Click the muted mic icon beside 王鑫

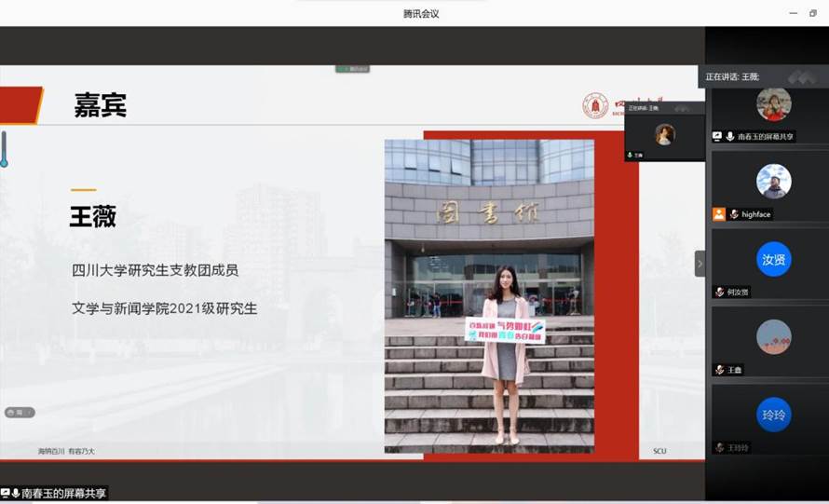pos(719,370)
